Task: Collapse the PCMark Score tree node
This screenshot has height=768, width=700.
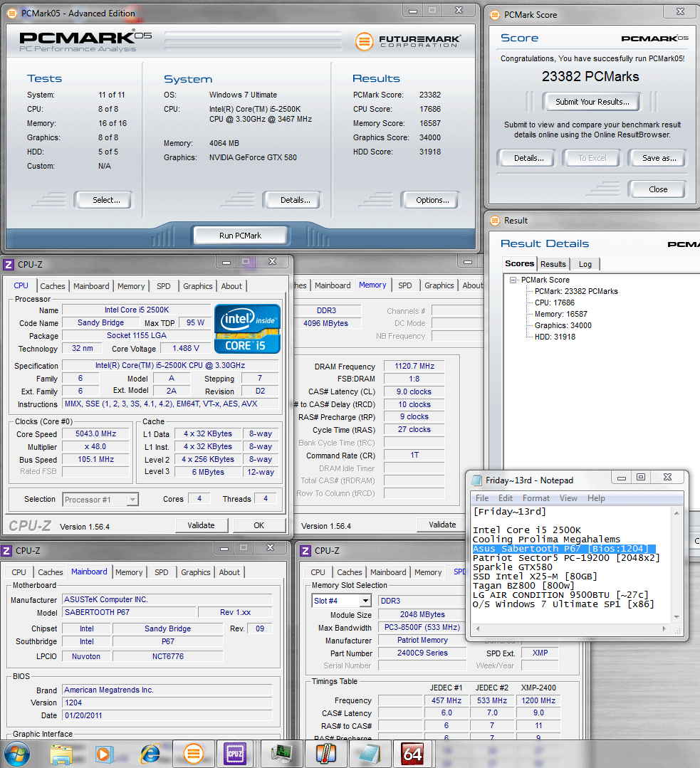Action: (513, 280)
